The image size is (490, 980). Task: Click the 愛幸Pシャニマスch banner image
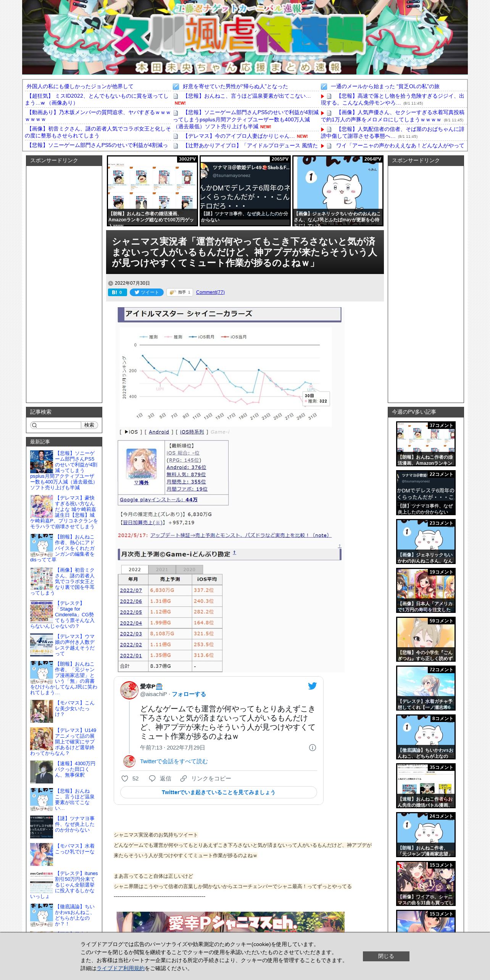click(x=230, y=923)
